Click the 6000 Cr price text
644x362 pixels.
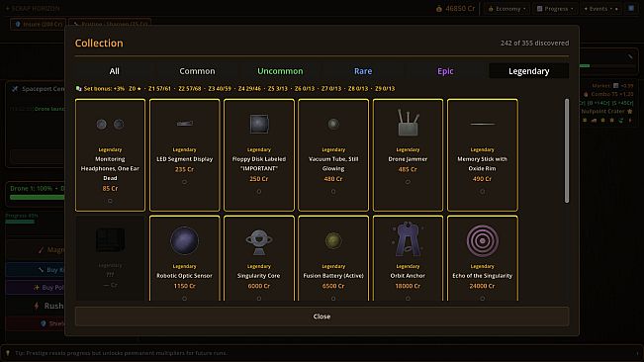[259, 286]
